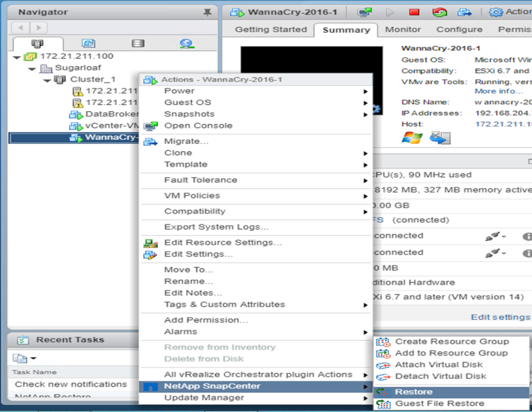Go back in Navigator history
This screenshot has height=412, width=532.
coord(21,28)
